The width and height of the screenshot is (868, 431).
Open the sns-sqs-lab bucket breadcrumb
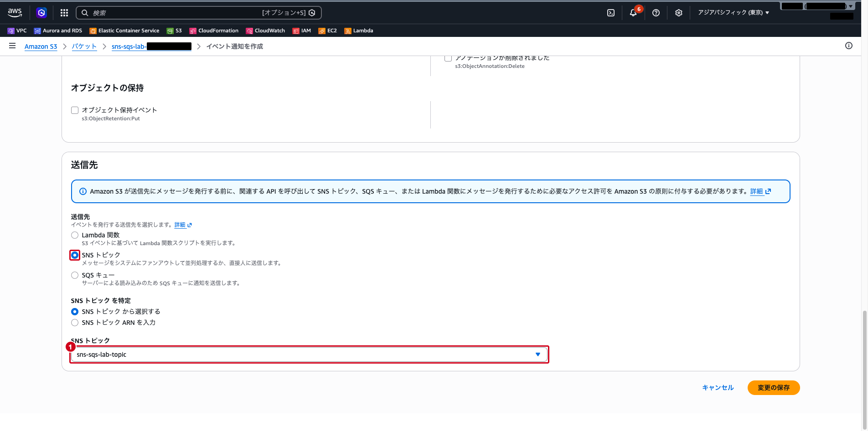(x=151, y=46)
